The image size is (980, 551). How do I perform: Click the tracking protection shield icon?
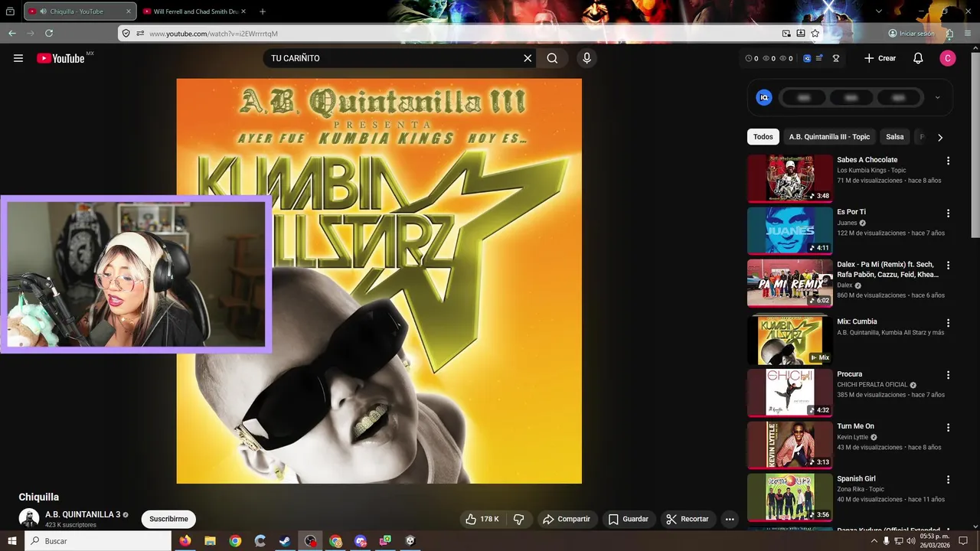[x=126, y=34]
